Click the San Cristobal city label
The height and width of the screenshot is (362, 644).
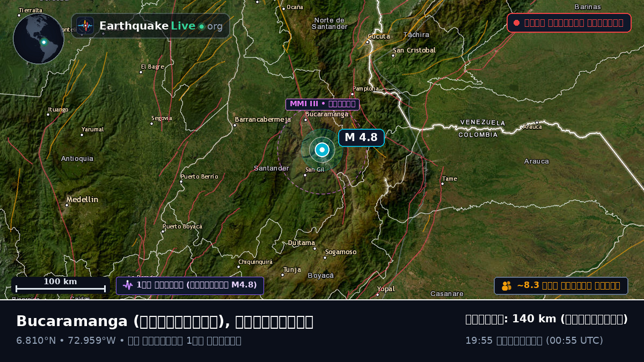click(x=414, y=50)
